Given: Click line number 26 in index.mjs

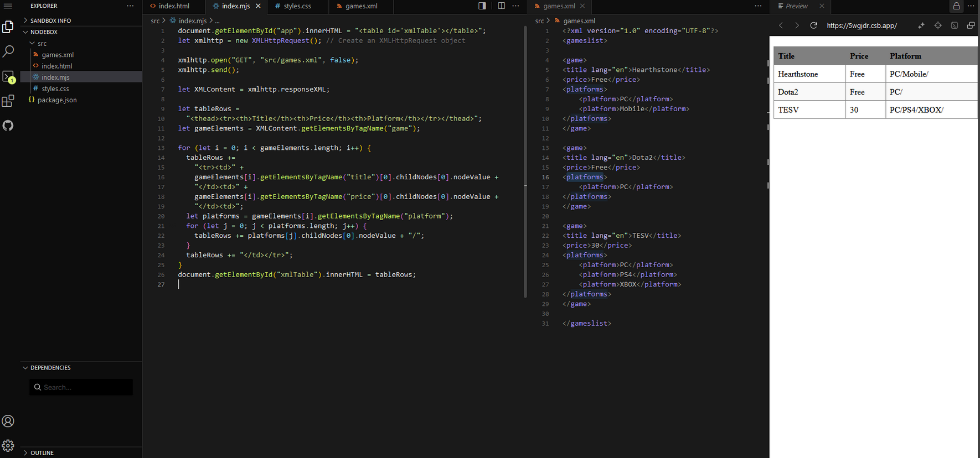Looking at the screenshot, I should point(161,274).
